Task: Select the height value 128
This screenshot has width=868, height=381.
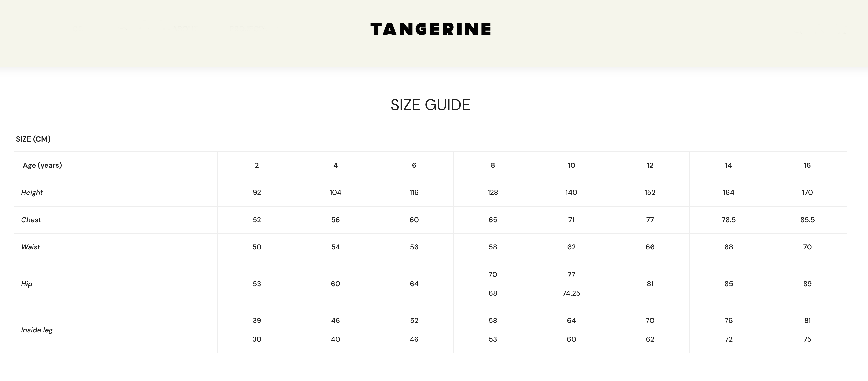Action: click(x=493, y=193)
